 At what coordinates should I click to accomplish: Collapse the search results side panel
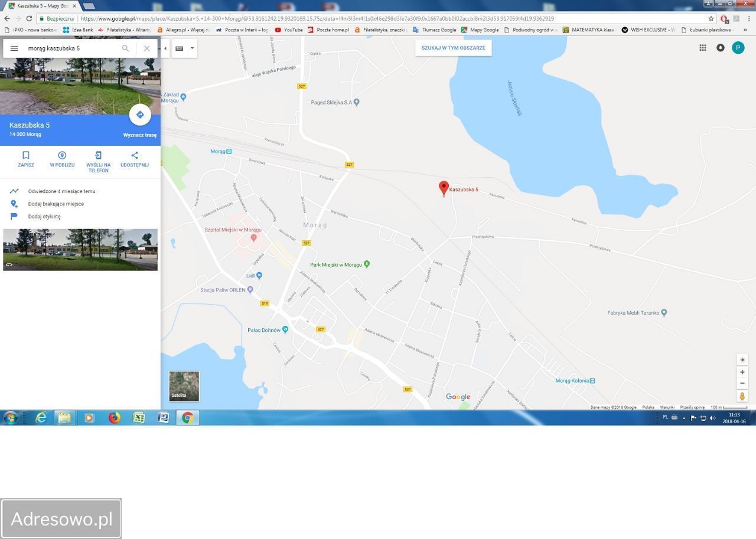pyautogui.click(x=166, y=48)
